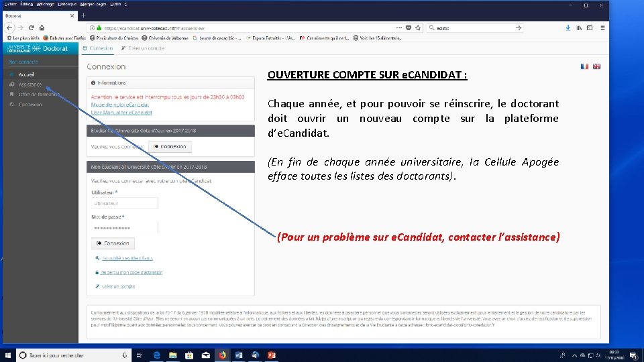Select the Connexion tab at the page top
The height and width of the screenshot is (362, 644).
(x=98, y=48)
